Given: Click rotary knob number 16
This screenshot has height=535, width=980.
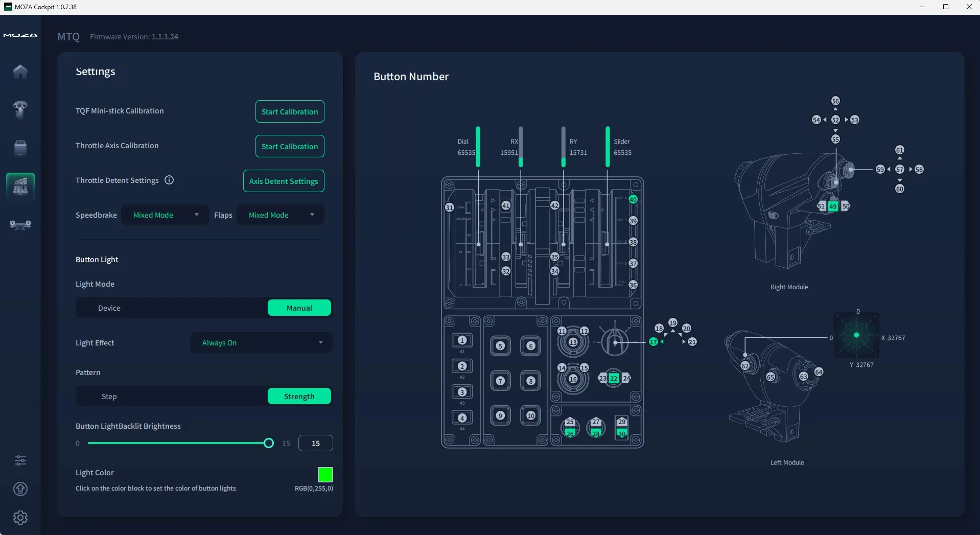Looking at the screenshot, I should [x=573, y=379].
